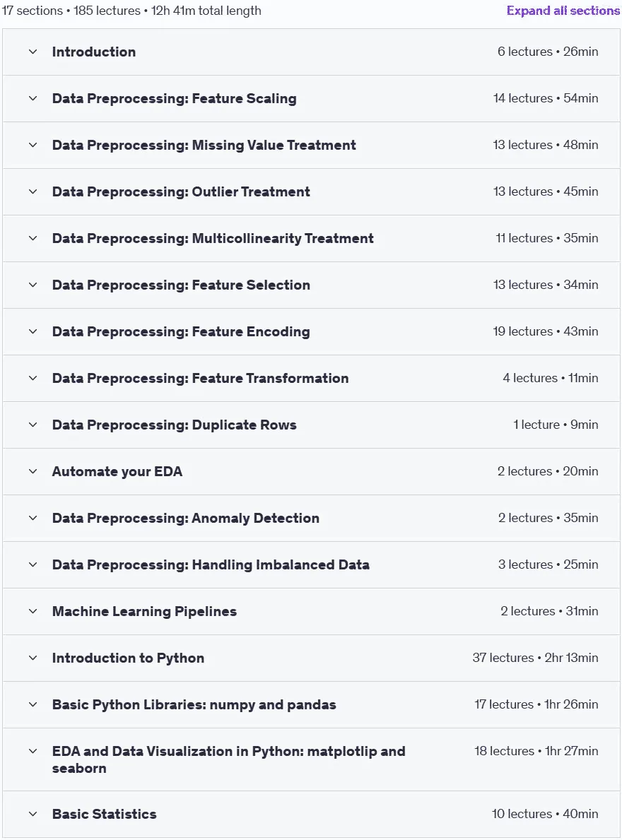Open the Anomaly Detection section title

click(185, 518)
